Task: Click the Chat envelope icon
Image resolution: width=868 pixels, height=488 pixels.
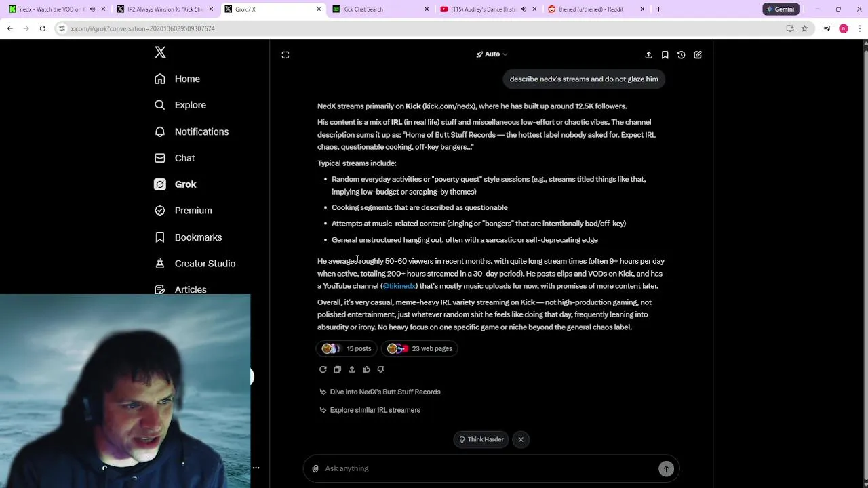Action: point(160,158)
